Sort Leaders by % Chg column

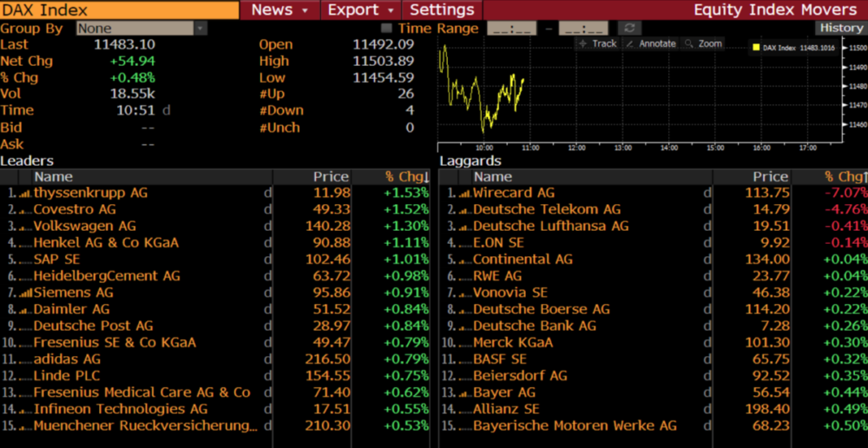[407, 176]
